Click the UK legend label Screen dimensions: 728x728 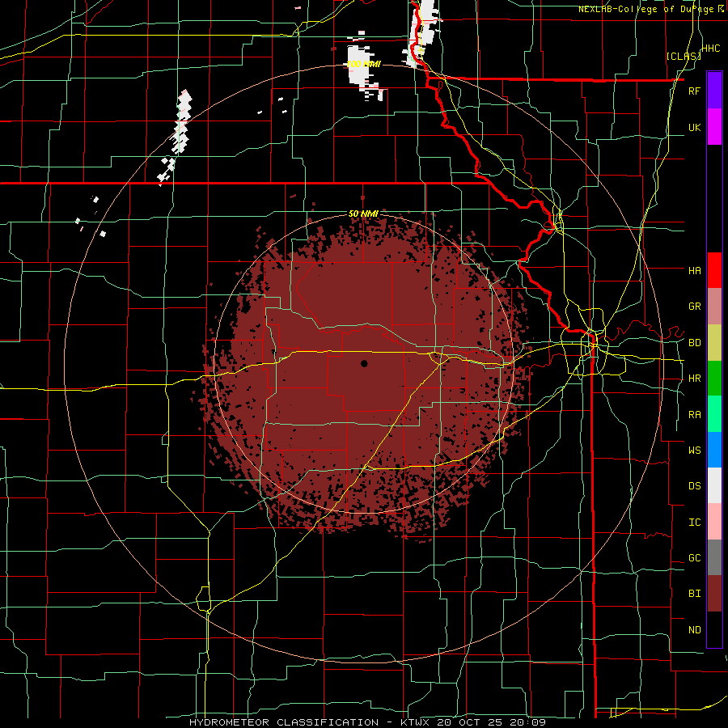(694, 127)
